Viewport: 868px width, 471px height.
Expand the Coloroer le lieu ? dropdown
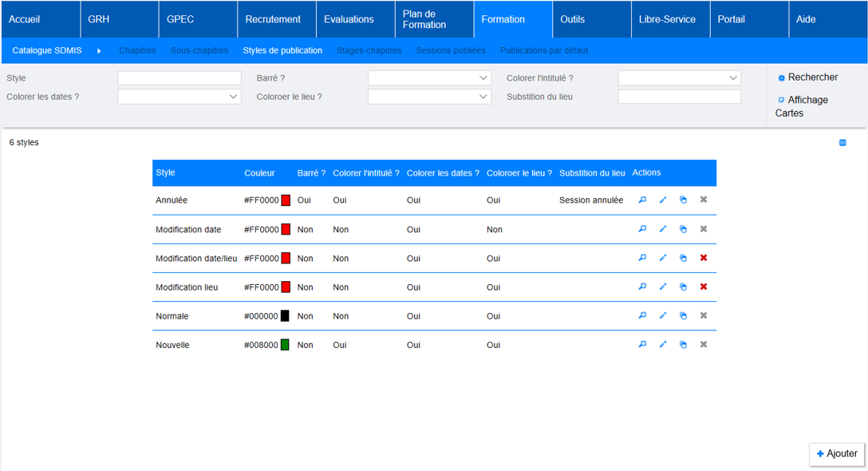(429, 97)
